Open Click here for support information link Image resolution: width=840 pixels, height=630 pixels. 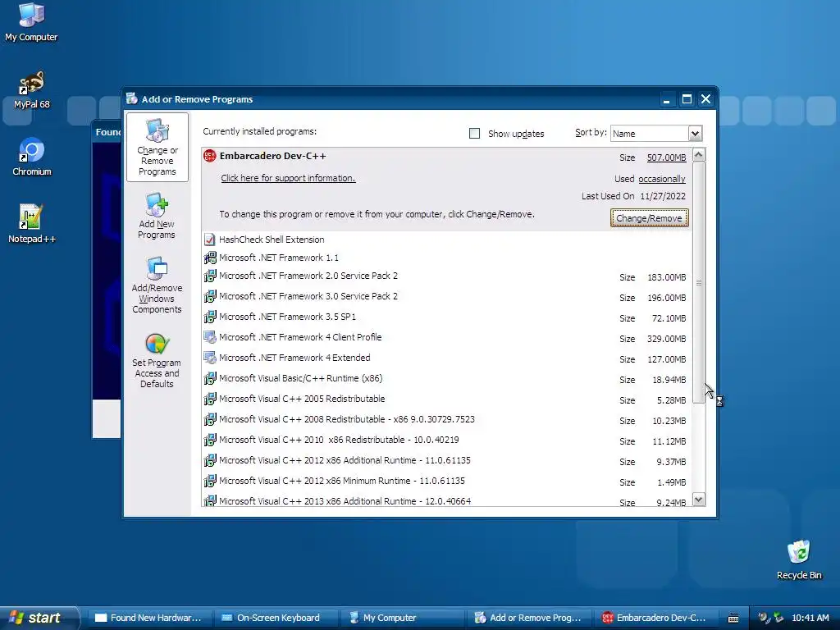pyautogui.click(x=288, y=178)
